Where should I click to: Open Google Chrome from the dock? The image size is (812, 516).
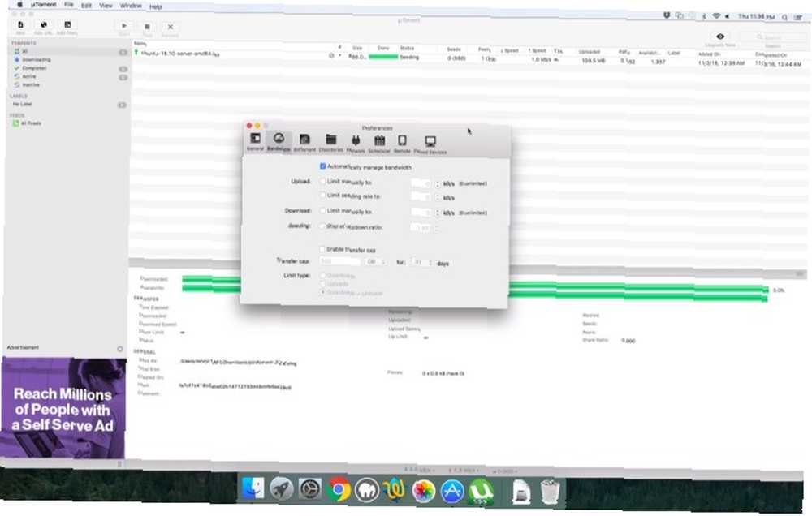tap(338, 490)
